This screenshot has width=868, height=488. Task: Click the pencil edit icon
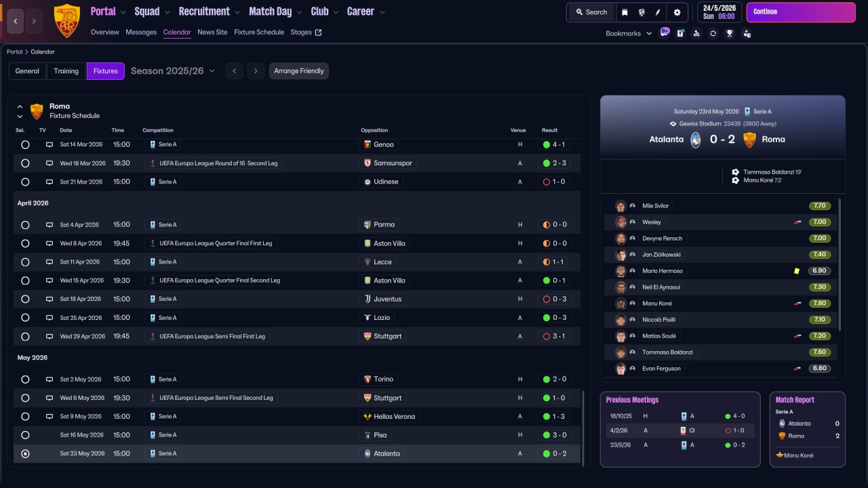pos(658,12)
